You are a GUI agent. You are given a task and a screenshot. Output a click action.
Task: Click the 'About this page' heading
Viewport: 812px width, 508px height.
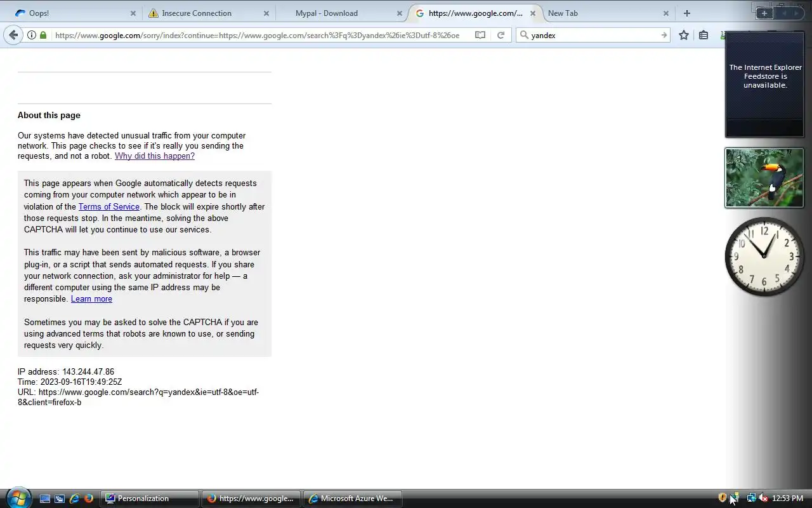click(x=49, y=116)
